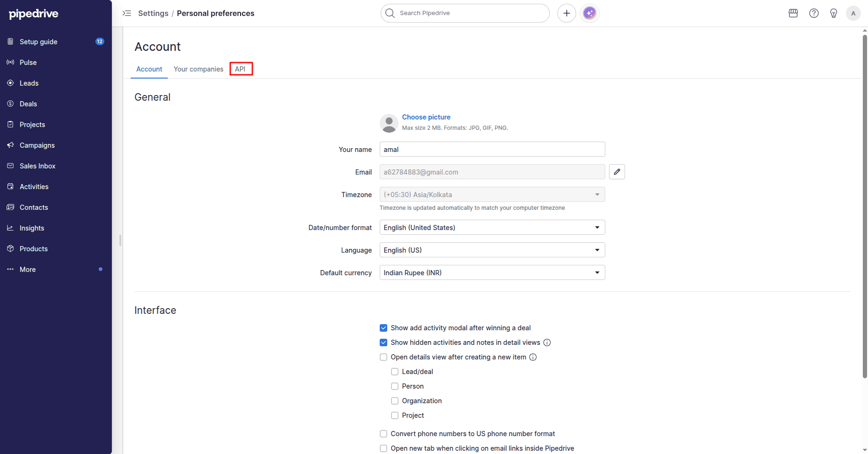Show info for open details view option

(x=533, y=357)
